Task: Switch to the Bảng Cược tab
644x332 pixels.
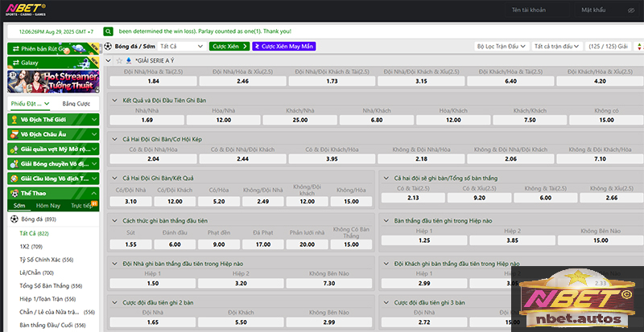Action: pos(75,104)
